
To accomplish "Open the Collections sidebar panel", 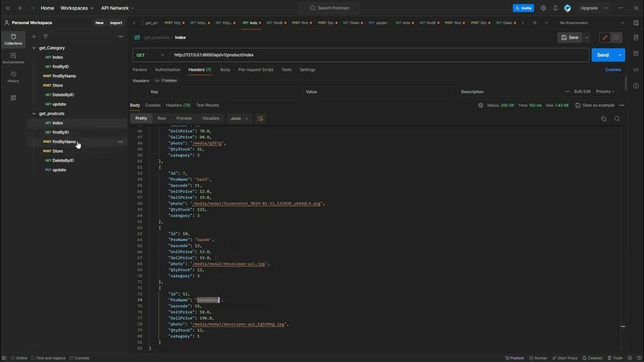I will [x=13, y=39].
